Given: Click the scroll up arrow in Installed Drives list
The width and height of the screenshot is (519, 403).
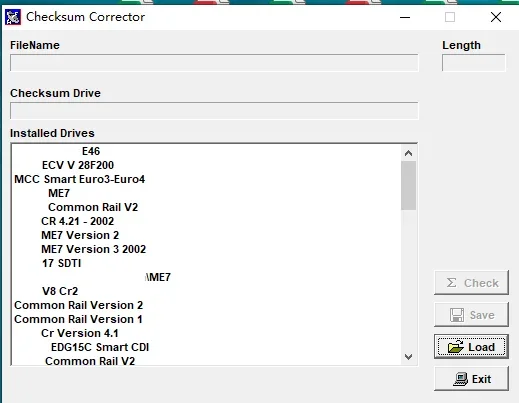Looking at the screenshot, I should (x=408, y=153).
